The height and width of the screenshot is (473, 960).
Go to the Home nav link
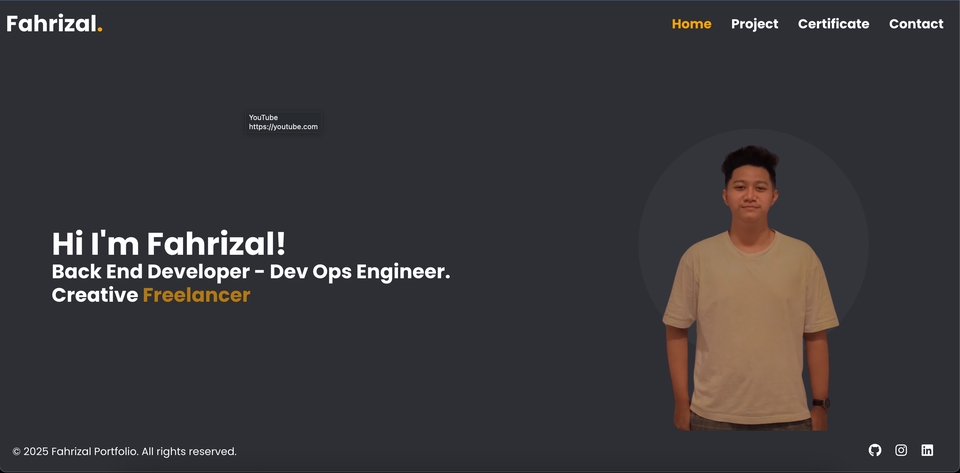coord(691,24)
